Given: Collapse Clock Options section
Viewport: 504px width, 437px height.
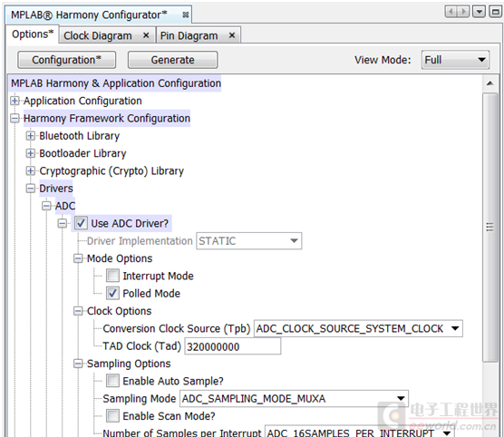Looking at the screenshot, I should pyautogui.click(x=78, y=311).
